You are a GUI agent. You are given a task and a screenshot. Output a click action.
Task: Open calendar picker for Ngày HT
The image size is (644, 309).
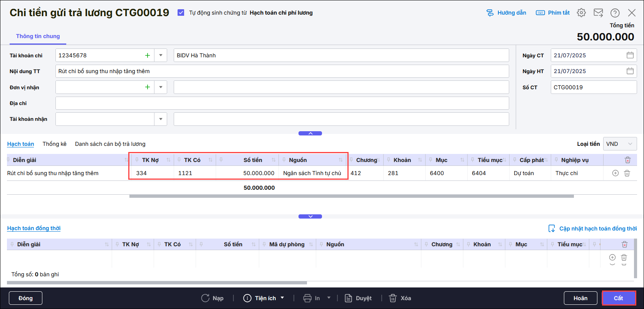pos(630,71)
